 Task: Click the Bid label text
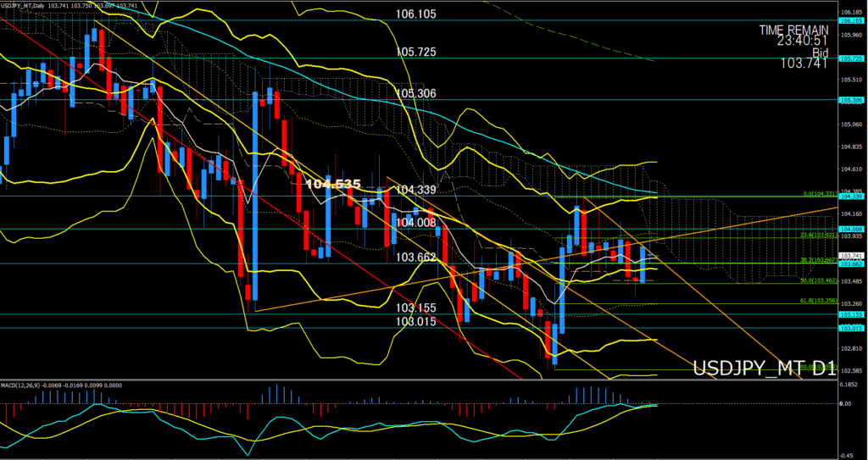820,52
